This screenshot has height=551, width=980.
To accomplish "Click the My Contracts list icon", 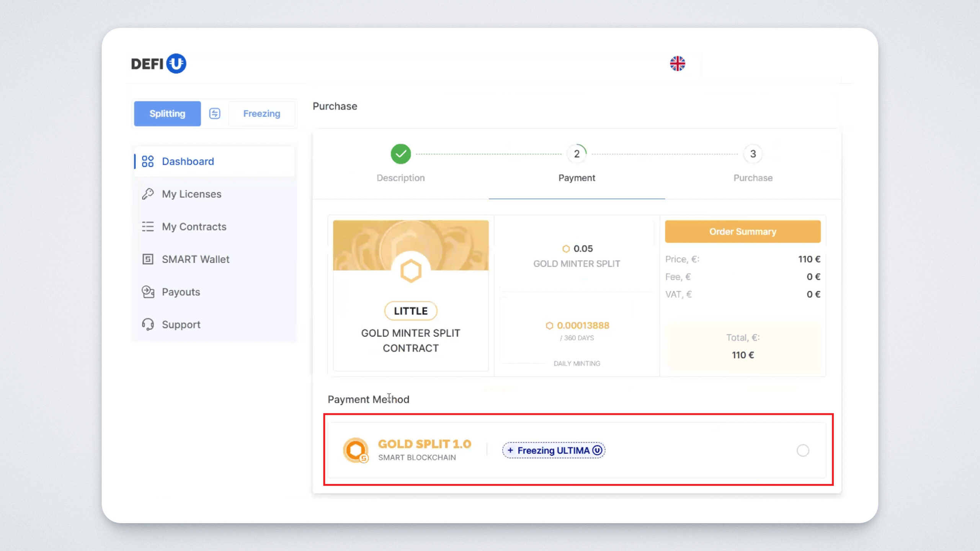I will [x=148, y=227].
